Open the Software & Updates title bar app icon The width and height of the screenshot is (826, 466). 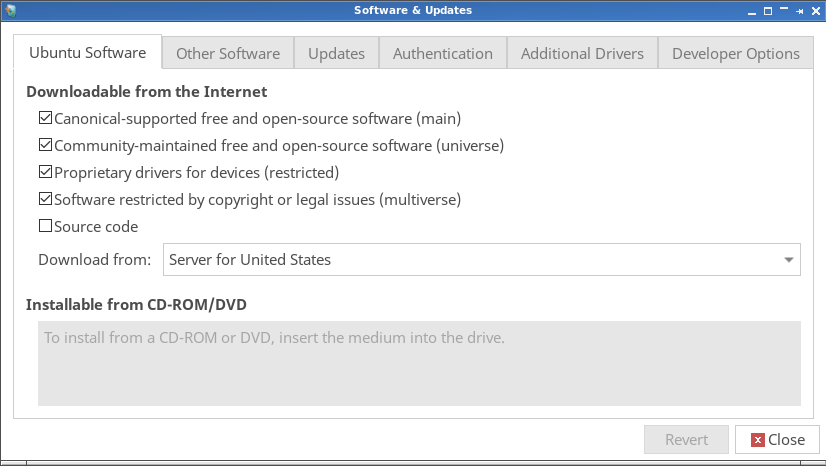point(10,10)
